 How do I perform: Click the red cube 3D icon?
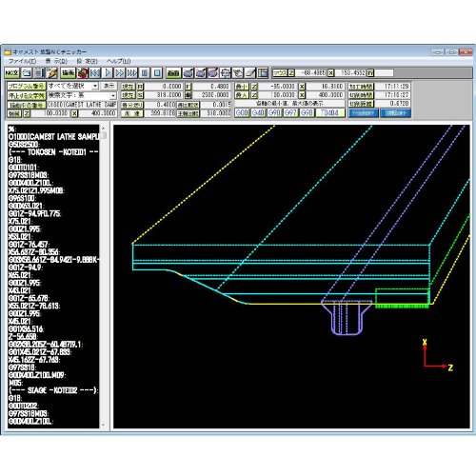coord(83,73)
